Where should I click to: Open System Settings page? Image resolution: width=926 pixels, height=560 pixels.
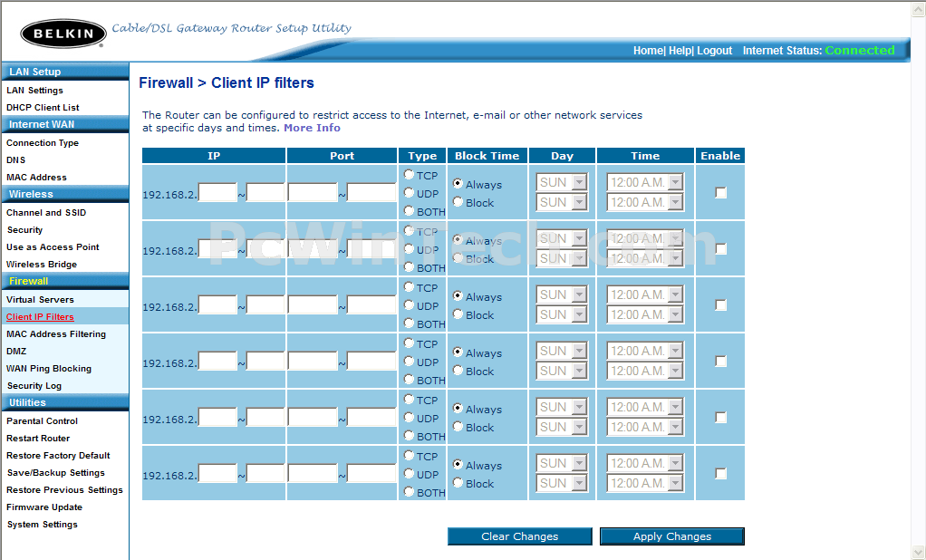pyautogui.click(x=43, y=525)
